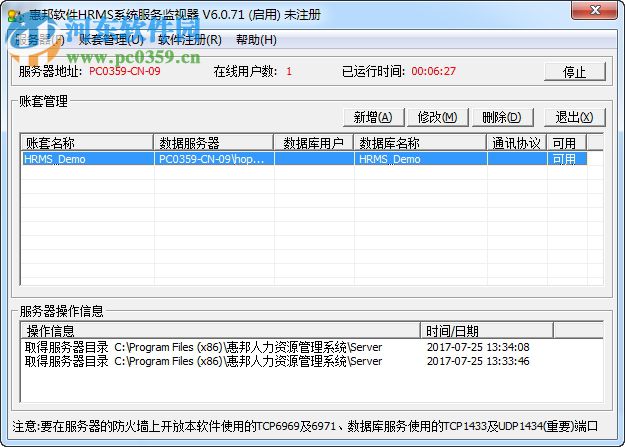Viewport: 625px width, 447px height.
Task: Sort by 账套名称 column header
Action: (87, 142)
